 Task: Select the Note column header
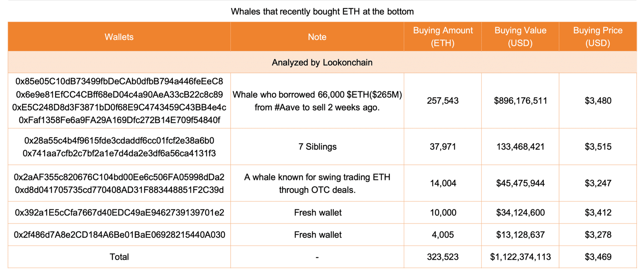[x=317, y=37]
